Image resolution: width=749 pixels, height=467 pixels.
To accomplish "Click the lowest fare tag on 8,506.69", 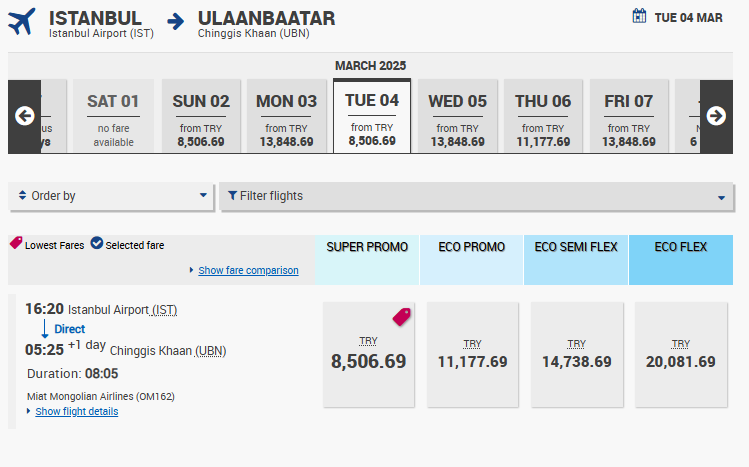I will coord(401,317).
